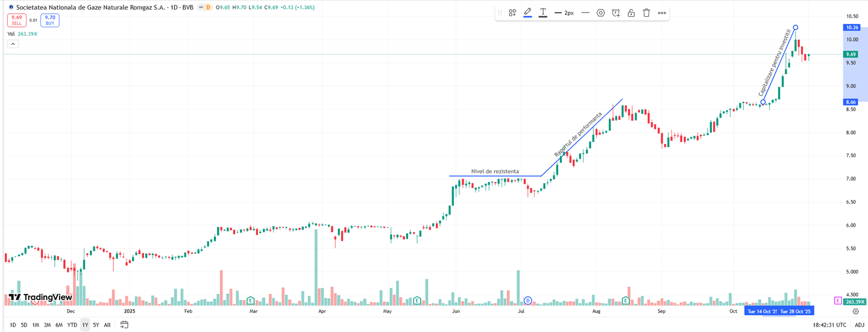Lock the selected drawing
The image size is (868, 332).
(631, 13)
